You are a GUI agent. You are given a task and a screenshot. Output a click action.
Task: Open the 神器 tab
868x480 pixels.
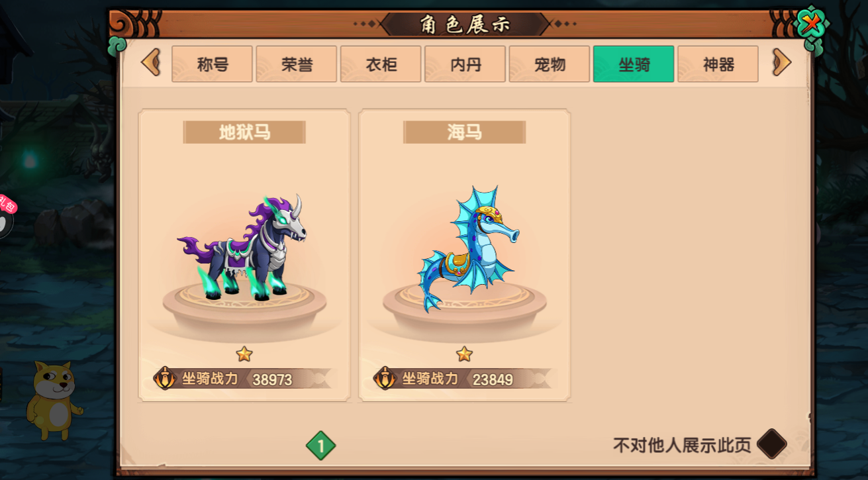point(718,64)
